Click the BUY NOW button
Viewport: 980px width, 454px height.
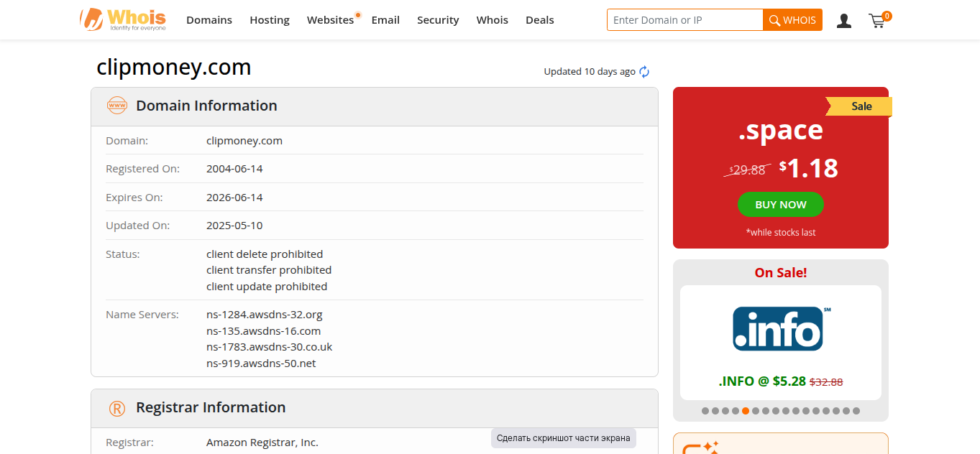pyautogui.click(x=781, y=205)
